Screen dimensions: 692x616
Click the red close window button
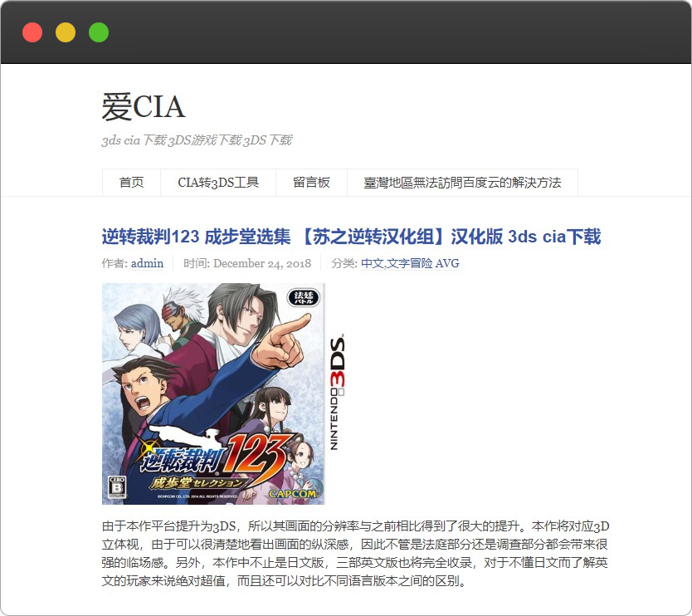pyautogui.click(x=32, y=32)
